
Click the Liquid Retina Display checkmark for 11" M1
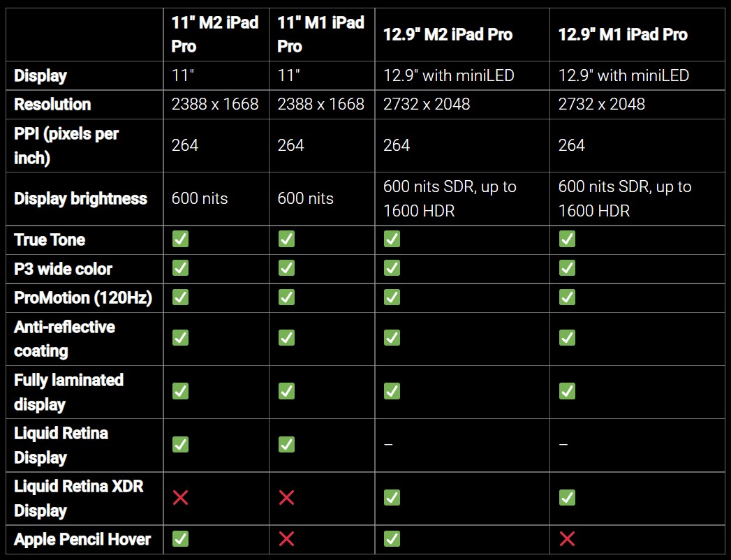tap(286, 444)
